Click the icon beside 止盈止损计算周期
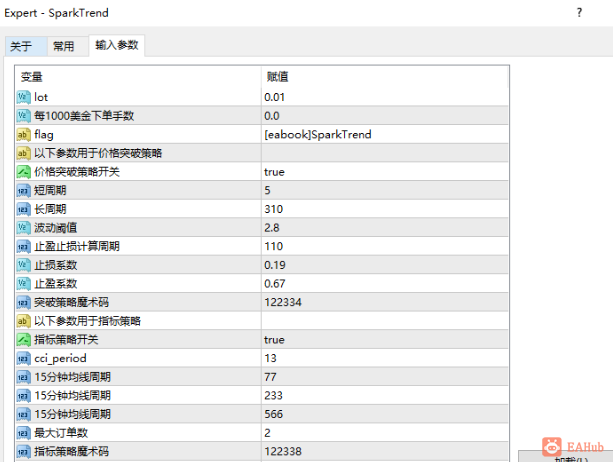The image size is (613, 462). point(23,246)
